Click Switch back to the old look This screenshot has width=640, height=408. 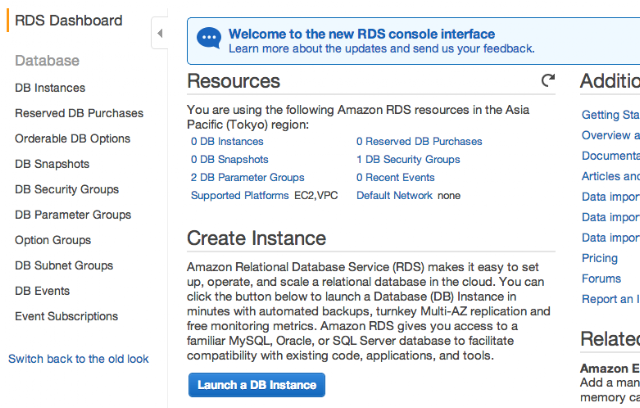(78, 359)
